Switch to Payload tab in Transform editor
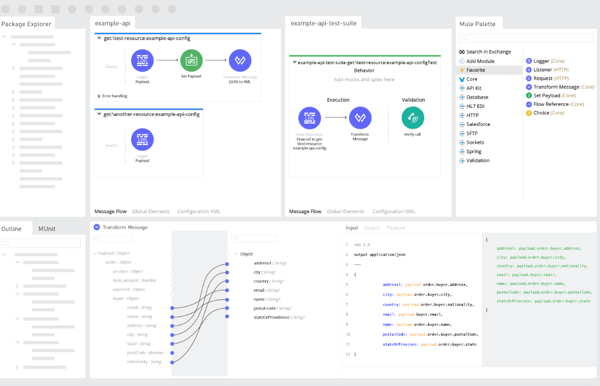The image size is (600, 386). coord(396,228)
